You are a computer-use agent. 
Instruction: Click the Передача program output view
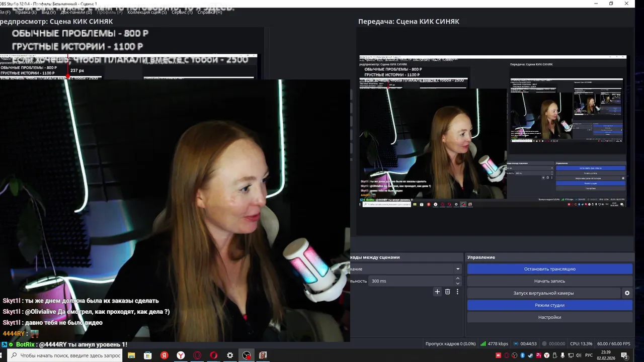[494, 131]
